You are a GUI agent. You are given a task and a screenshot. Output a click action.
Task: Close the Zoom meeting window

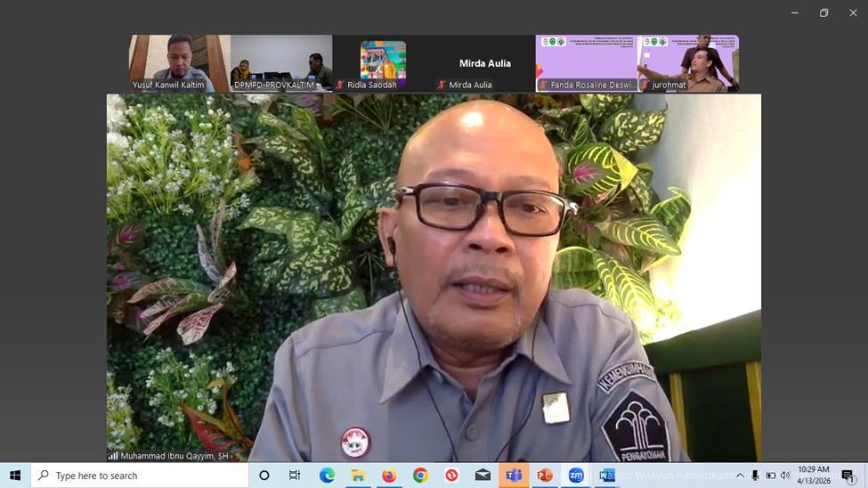pyautogui.click(x=853, y=12)
